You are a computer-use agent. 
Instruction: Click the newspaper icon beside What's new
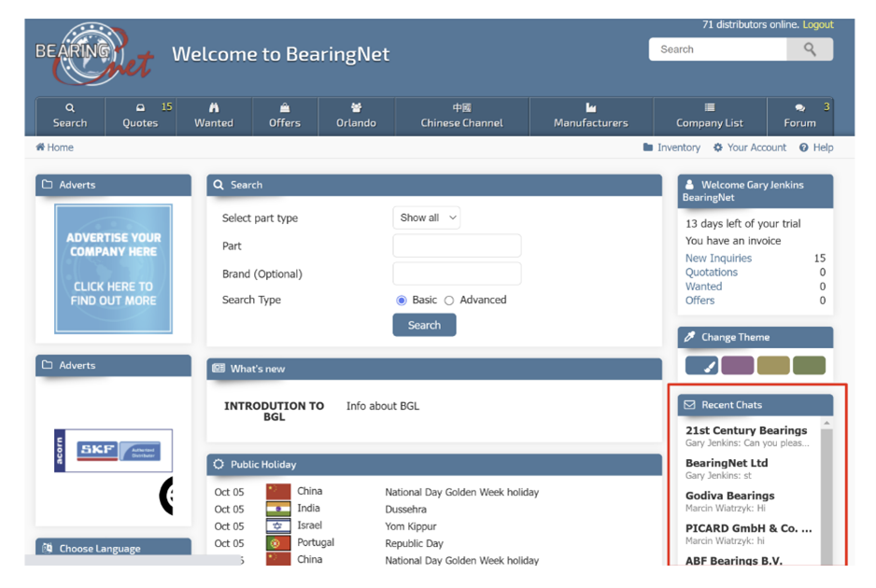[x=219, y=369]
